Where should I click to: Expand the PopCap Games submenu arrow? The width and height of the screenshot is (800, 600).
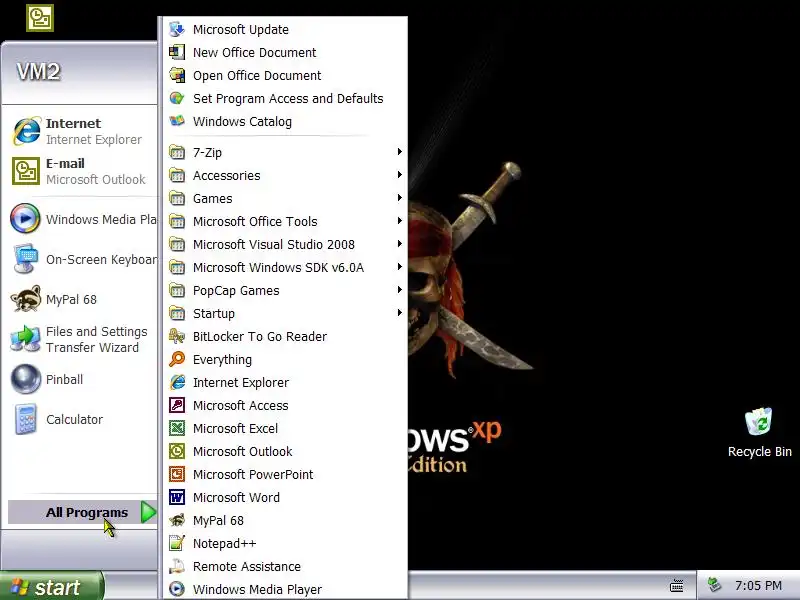coord(399,289)
